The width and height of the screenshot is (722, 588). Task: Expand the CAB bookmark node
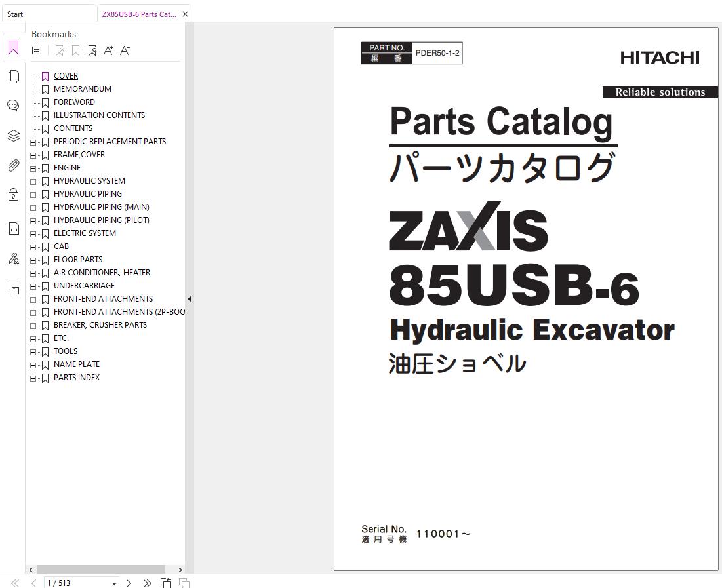[x=33, y=247]
